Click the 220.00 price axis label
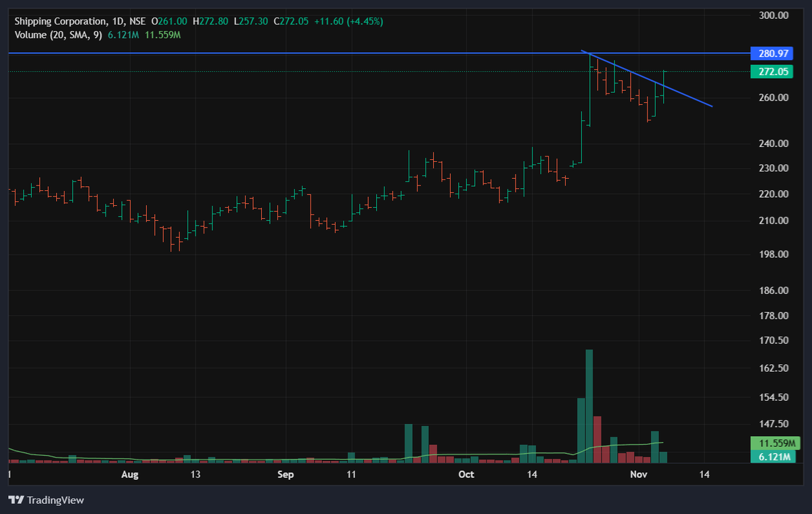Viewport: 812px width, 514px height. click(x=772, y=194)
